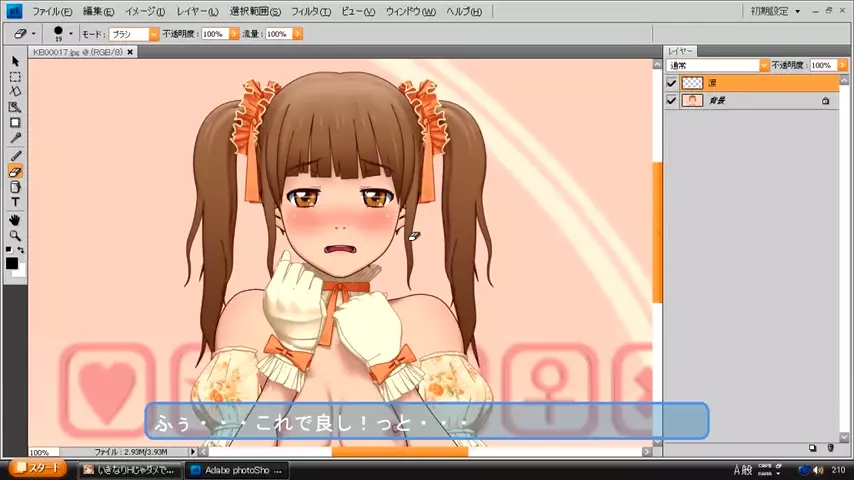Viewport: 854px width, 480px height.
Task: Click the foreground black color swatch
Action: click(x=11, y=263)
